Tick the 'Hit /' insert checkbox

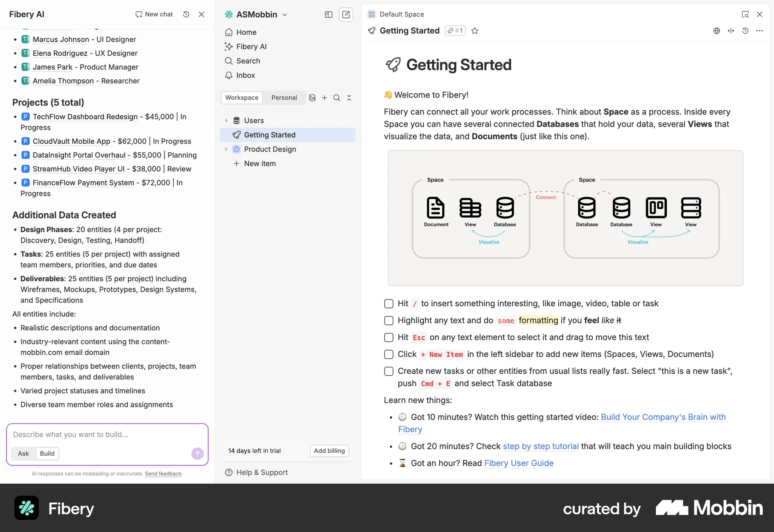[x=388, y=303]
